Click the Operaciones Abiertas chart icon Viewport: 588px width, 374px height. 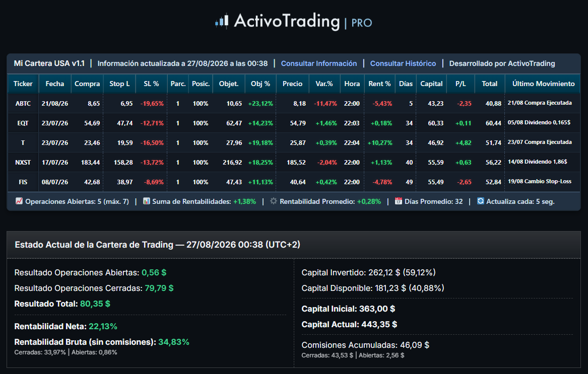(x=19, y=201)
